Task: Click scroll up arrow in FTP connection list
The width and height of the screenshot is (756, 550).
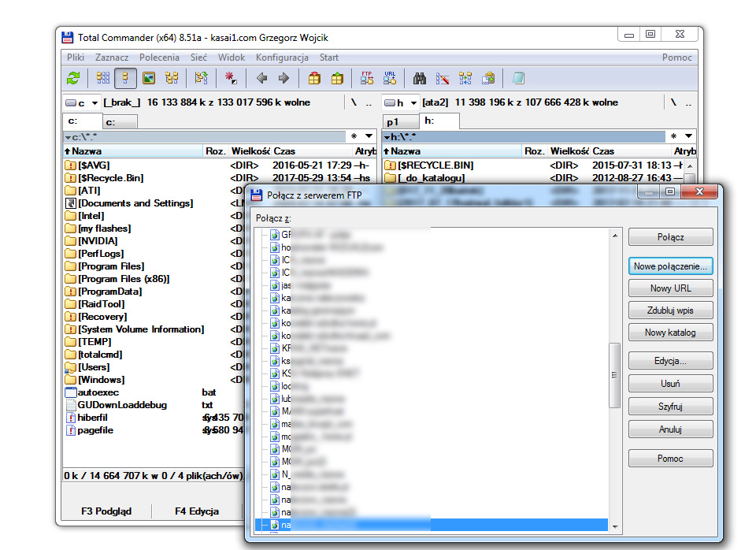Action: 615,236
